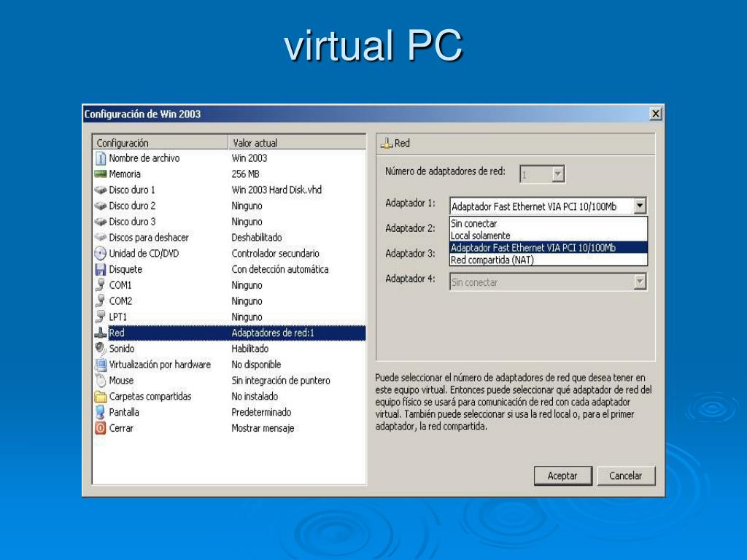Click the 'Sin integración de puntero' value

click(281, 381)
